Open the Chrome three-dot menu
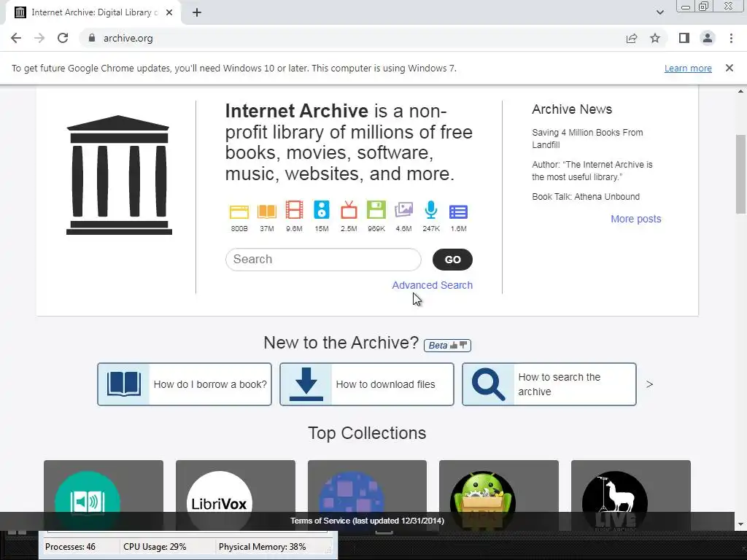The image size is (747, 560). click(x=731, y=38)
